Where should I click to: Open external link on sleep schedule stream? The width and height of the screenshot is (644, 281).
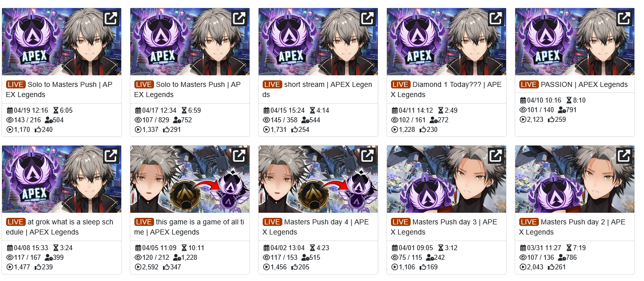coord(111,156)
